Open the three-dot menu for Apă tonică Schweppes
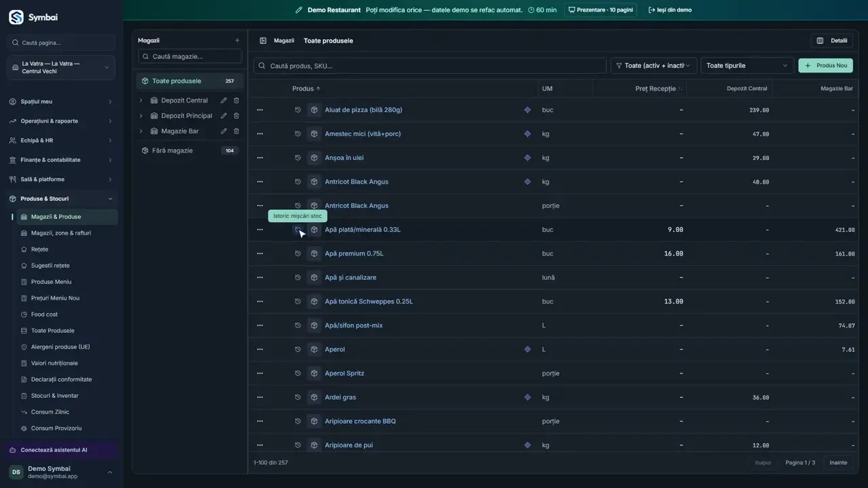The width and height of the screenshot is (868, 488). (x=260, y=302)
